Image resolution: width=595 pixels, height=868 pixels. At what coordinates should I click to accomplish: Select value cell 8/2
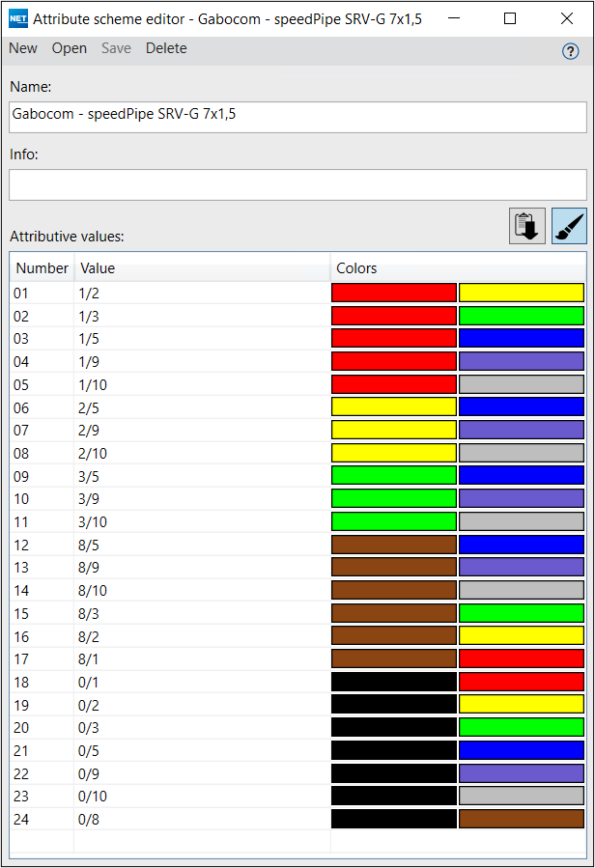(x=202, y=636)
